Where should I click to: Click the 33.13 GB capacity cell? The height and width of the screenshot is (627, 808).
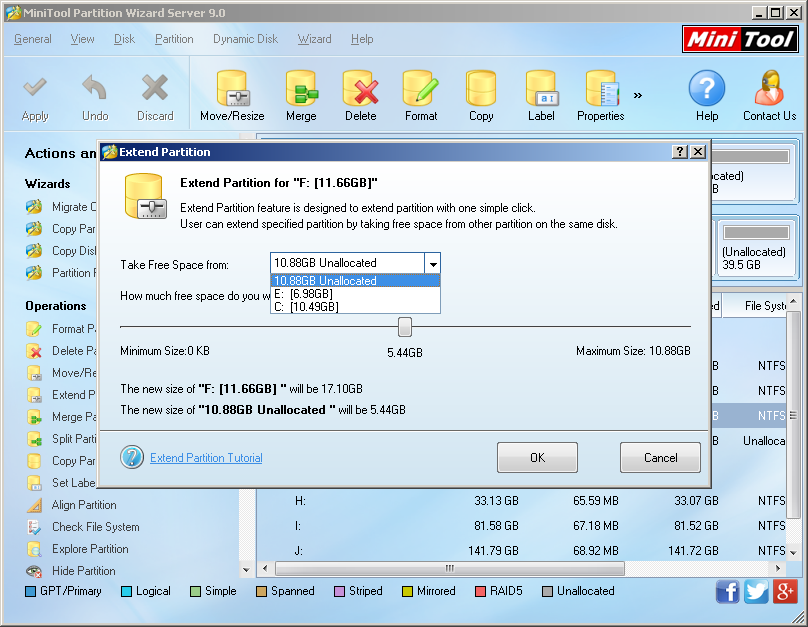[496, 501]
